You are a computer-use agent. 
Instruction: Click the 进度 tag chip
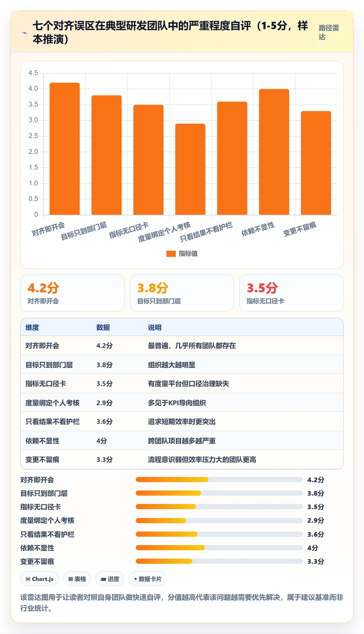coord(110,579)
